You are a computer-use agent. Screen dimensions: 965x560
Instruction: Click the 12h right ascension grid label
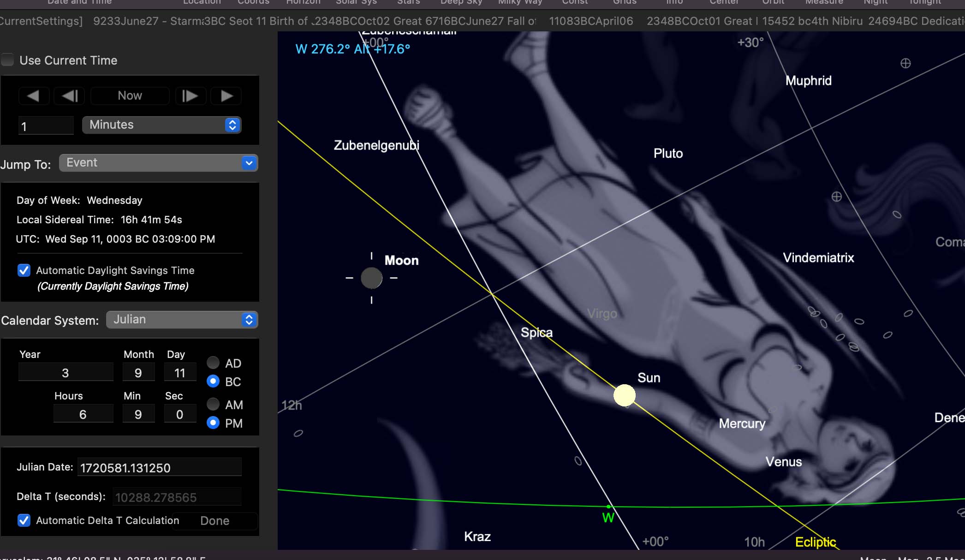(x=292, y=405)
